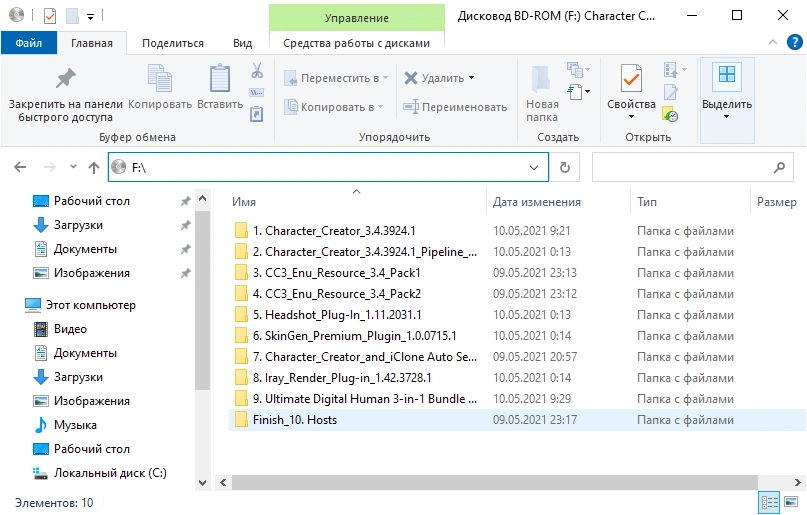Open the Переместить в dropdown
The width and height of the screenshot is (807, 515).
(337, 78)
